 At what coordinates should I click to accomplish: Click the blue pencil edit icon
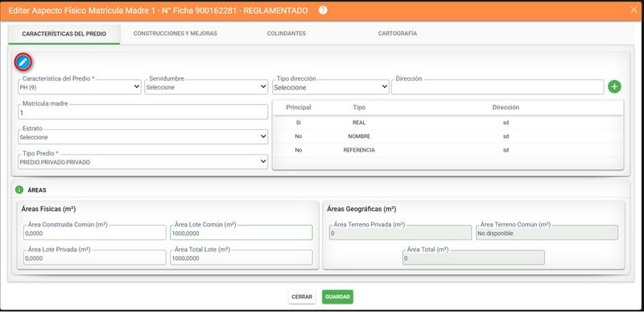tap(23, 62)
